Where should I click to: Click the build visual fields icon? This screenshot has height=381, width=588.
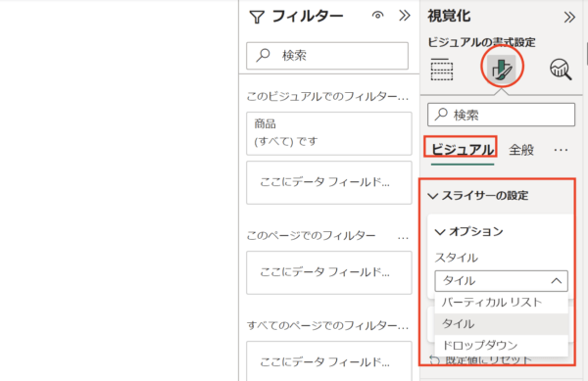coord(442,70)
